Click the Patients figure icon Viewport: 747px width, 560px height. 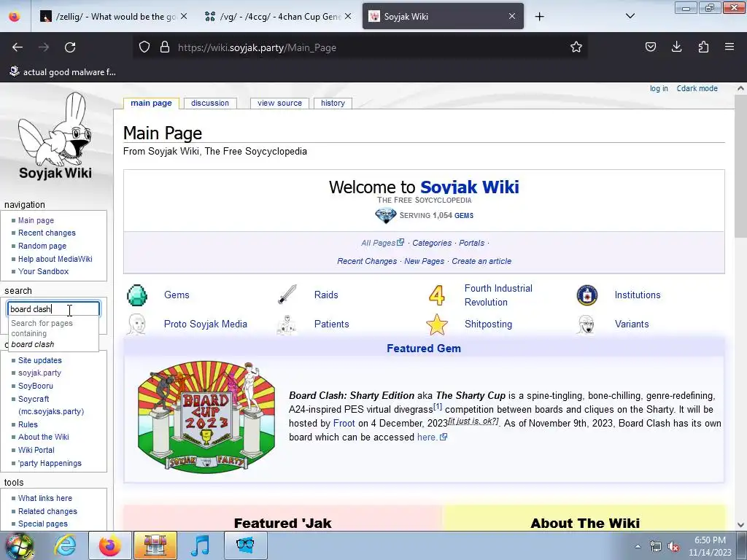pyautogui.click(x=287, y=324)
